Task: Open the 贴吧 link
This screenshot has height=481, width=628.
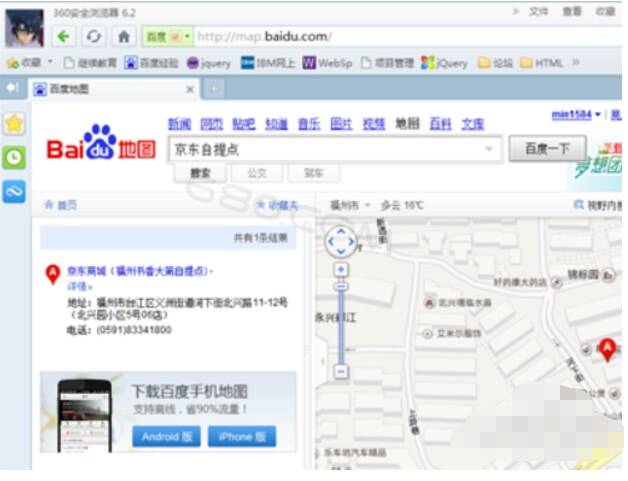Action: [x=244, y=124]
